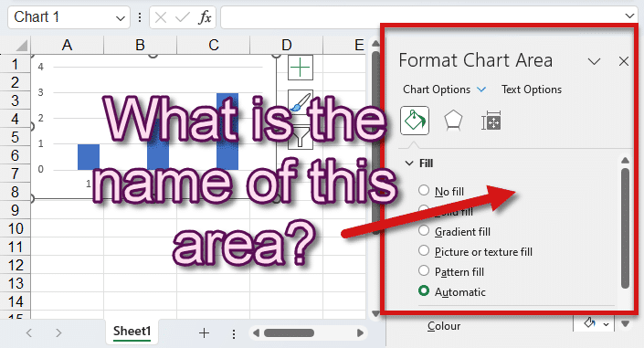644x348 pixels.
Task: Click column C header
Action: click(213, 45)
